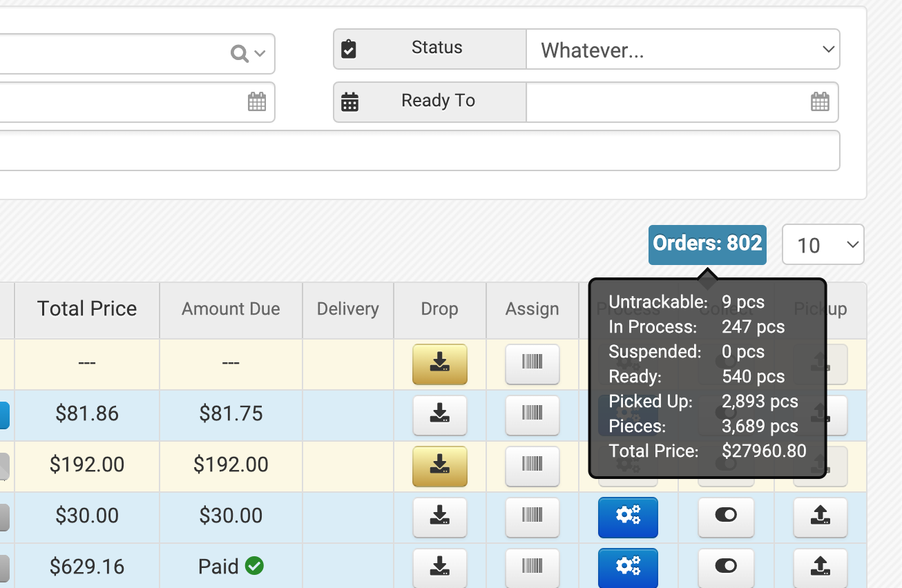Click the $81.86 total price cell
The width and height of the screenshot is (902, 588).
pyautogui.click(x=87, y=415)
